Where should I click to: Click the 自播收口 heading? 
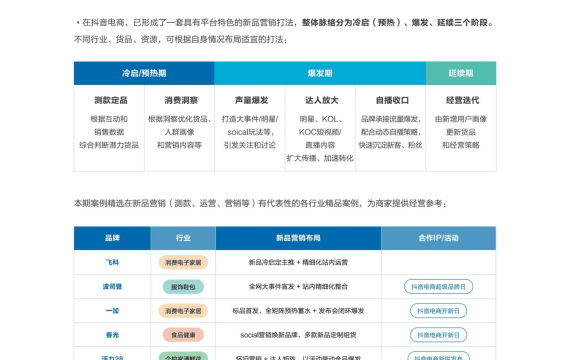click(x=392, y=100)
